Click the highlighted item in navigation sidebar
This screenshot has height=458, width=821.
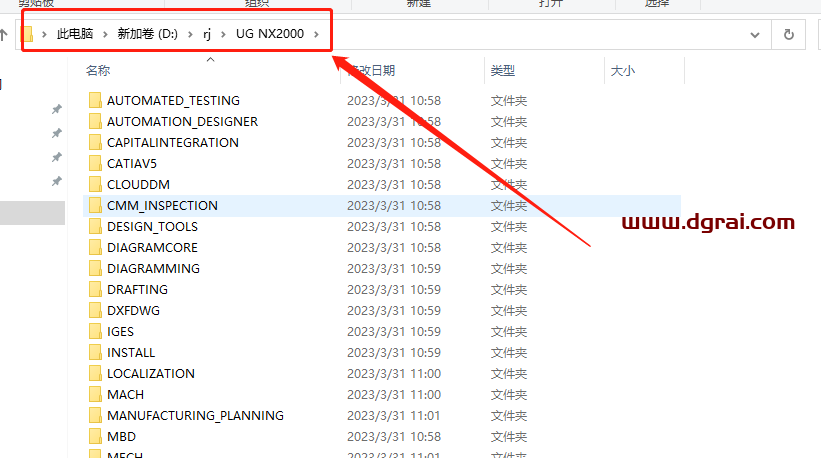click(x=32, y=213)
